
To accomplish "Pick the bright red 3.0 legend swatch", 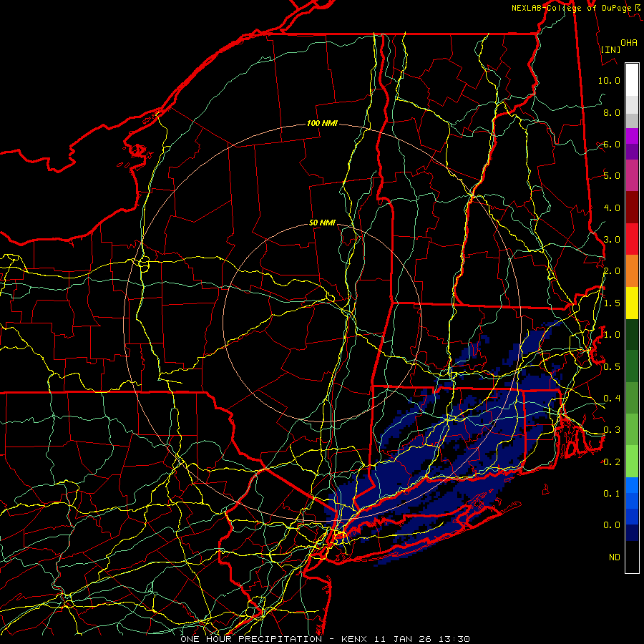I will pos(632,239).
